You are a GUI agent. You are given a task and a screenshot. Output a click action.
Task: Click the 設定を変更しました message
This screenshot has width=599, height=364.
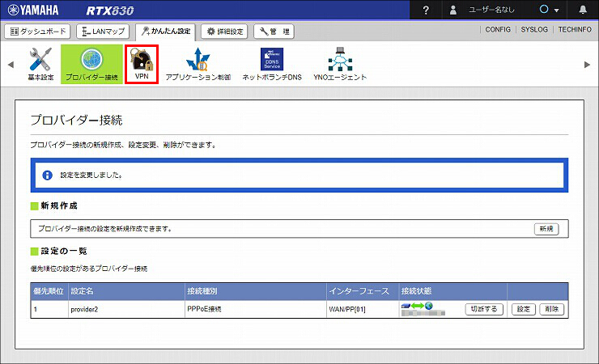pyautogui.click(x=91, y=176)
